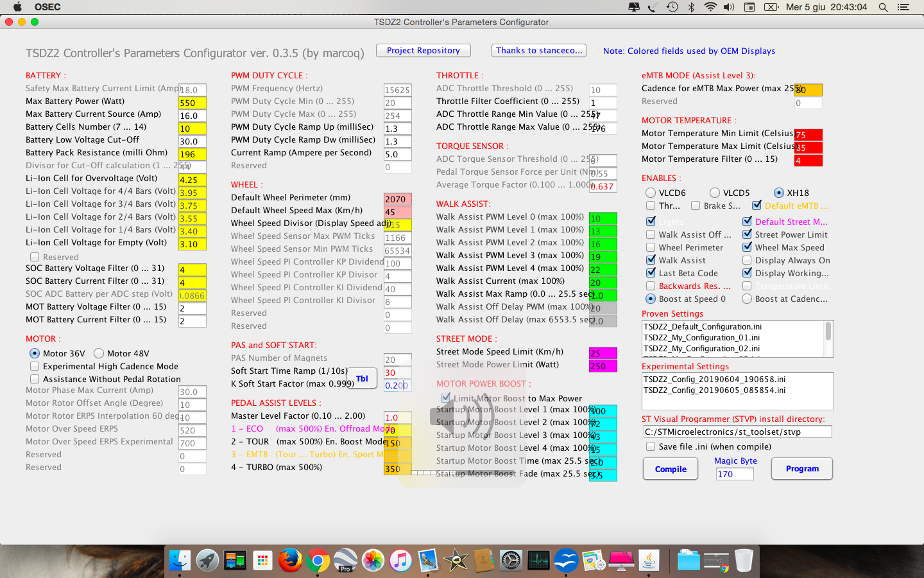This screenshot has width=924, height=578.
Task: Open CleanMyMac pink monitor icon in Dock
Action: [x=621, y=561]
